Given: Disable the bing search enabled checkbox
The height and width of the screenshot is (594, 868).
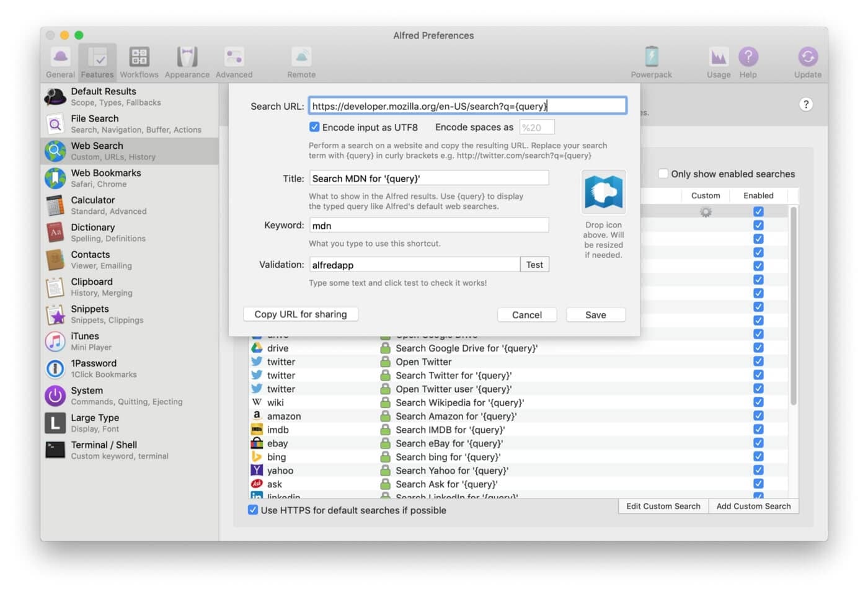Looking at the screenshot, I should [x=758, y=457].
